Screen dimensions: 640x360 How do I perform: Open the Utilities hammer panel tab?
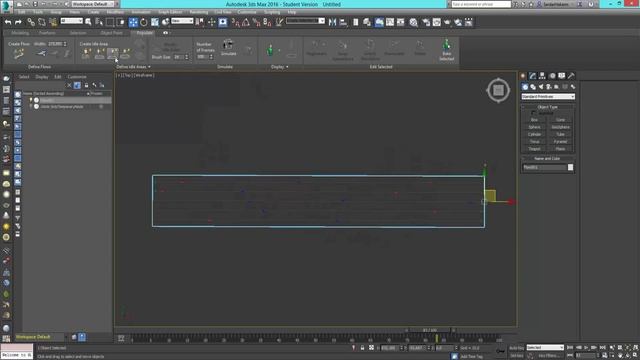tap(571, 76)
